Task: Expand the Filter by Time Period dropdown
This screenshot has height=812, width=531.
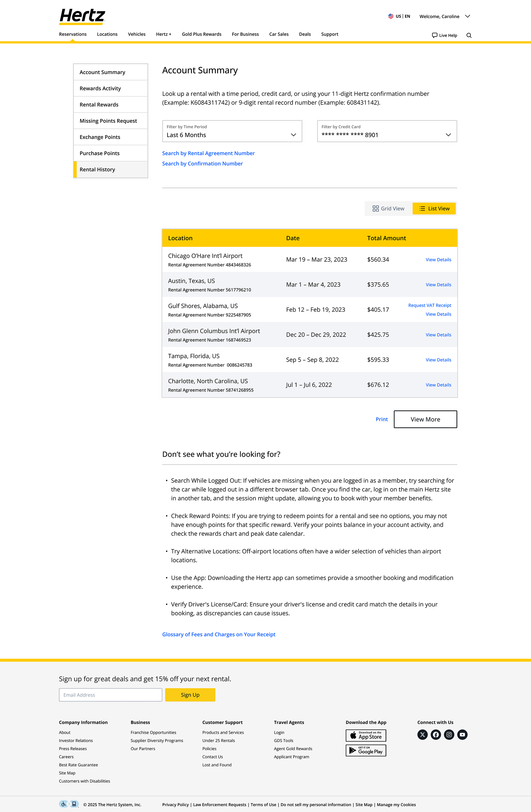Action: pos(232,131)
